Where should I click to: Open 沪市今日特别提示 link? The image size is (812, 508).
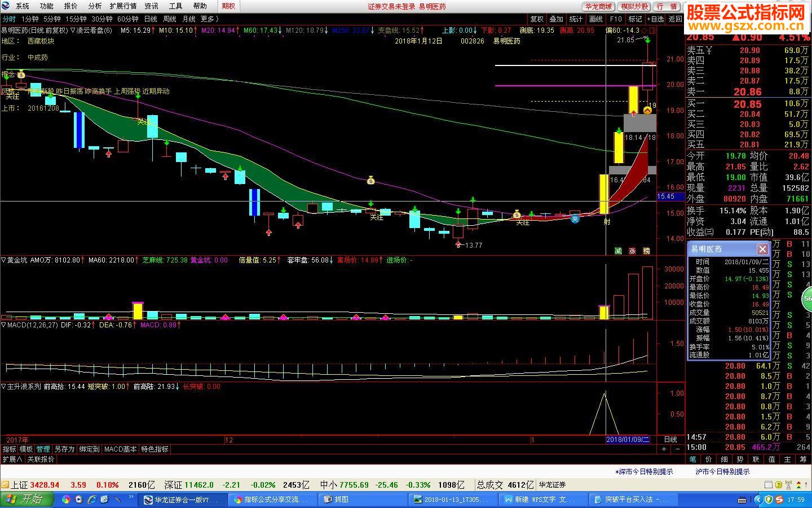(x=723, y=471)
